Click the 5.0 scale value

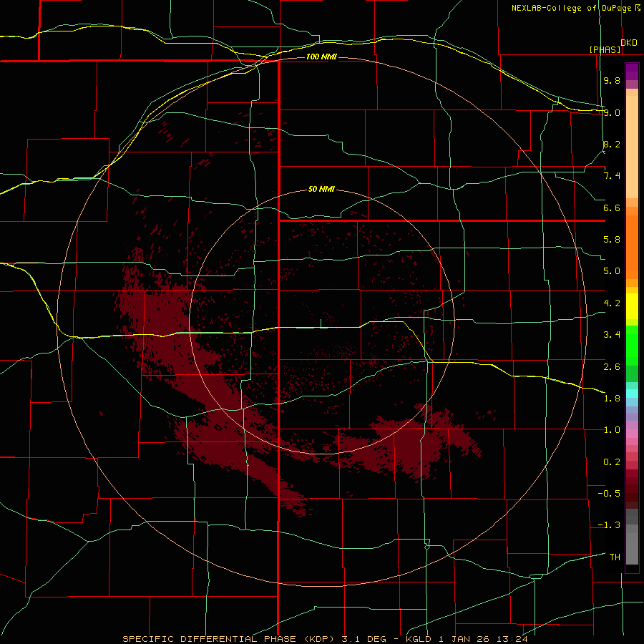click(x=612, y=271)
